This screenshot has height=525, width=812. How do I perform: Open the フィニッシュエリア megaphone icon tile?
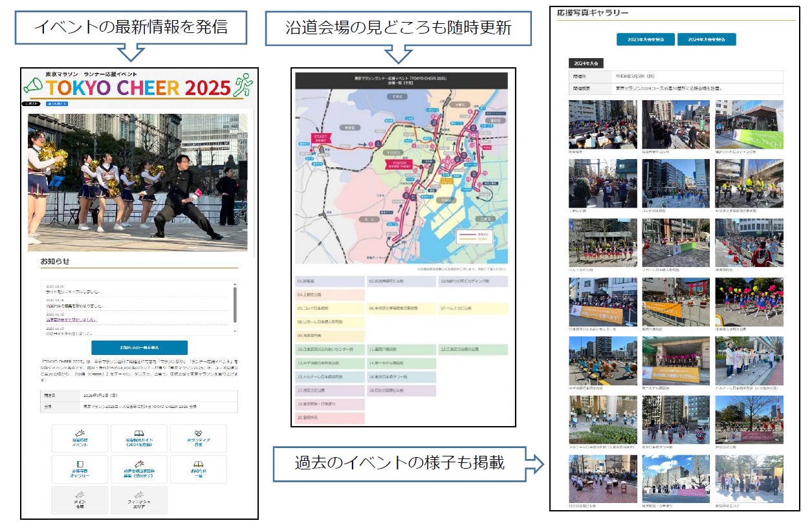[x=139, y=500]
